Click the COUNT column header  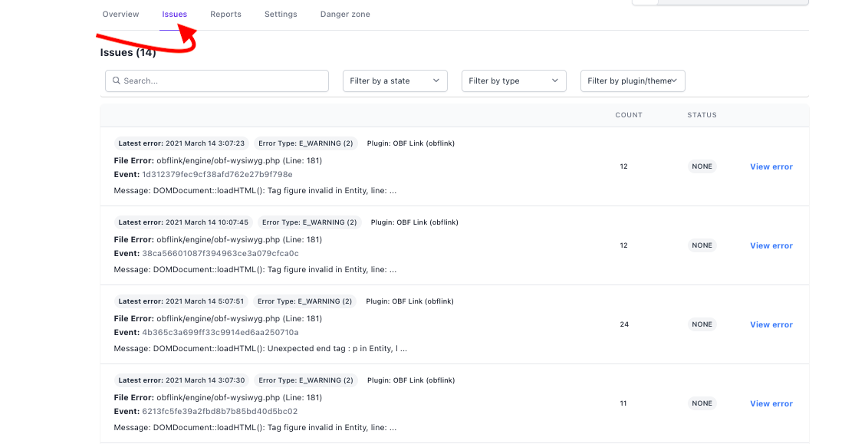tap(629, 115)
